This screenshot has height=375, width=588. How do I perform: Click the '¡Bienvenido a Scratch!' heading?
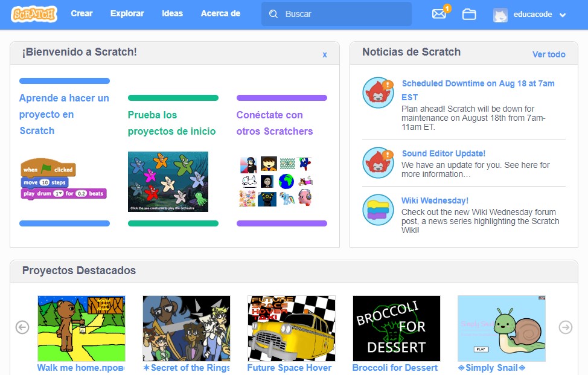click(80, 52)
